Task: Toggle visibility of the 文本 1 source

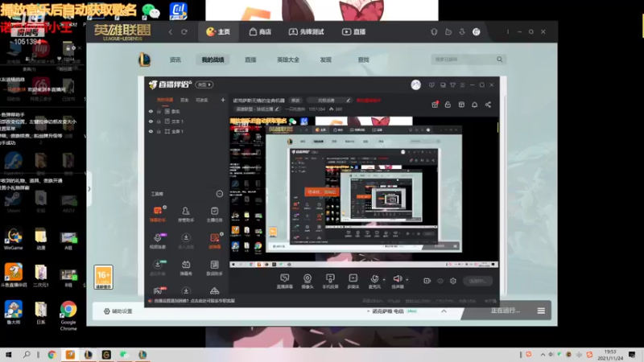Action: [x=151, y=121]
